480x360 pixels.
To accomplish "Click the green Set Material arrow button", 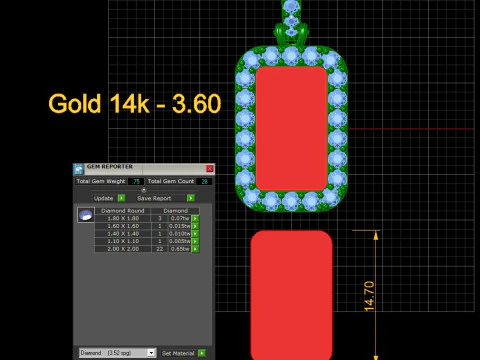I will [202, 353].
